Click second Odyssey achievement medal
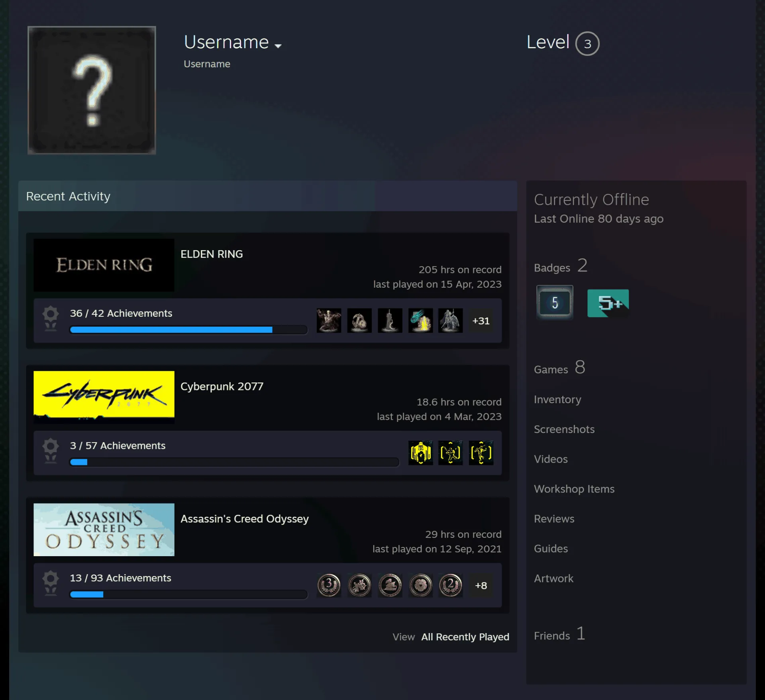 [x=359, y=585]
